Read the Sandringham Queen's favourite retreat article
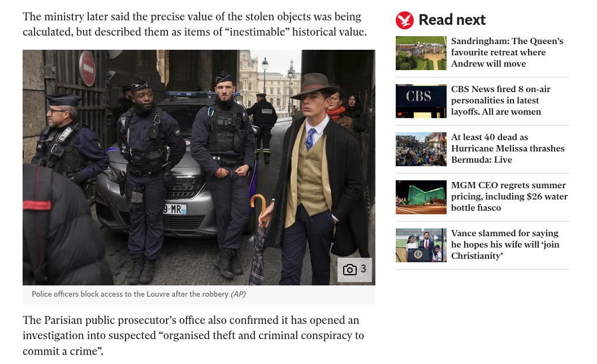The image size is (597, 364). pyautogui.click(x=507, y=53)
